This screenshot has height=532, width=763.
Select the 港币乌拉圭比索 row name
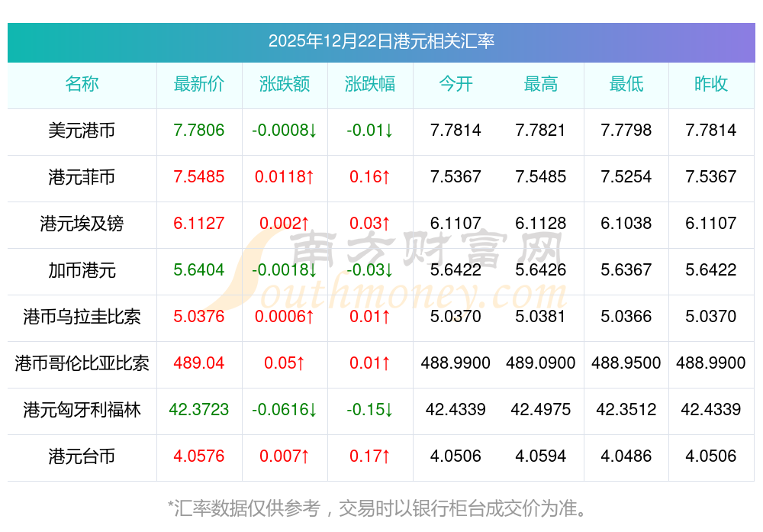[82, 317]
